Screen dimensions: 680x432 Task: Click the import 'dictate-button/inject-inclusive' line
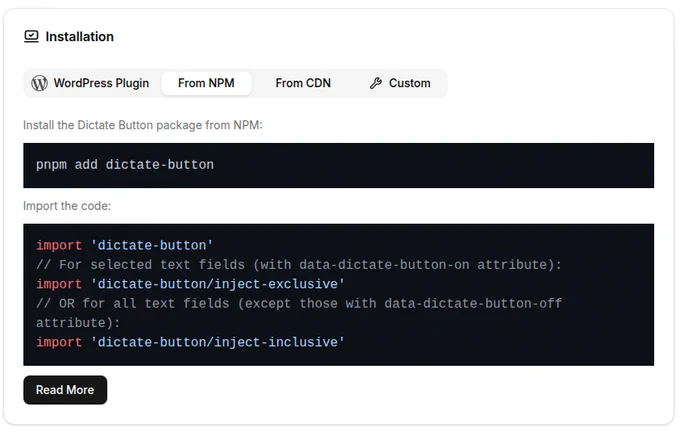pyautogui.click(x=190, y=342)
